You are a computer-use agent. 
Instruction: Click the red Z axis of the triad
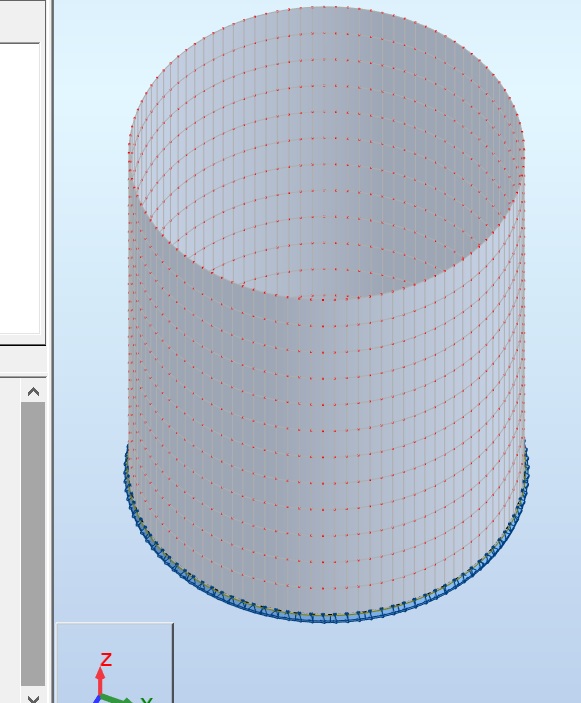100,681
